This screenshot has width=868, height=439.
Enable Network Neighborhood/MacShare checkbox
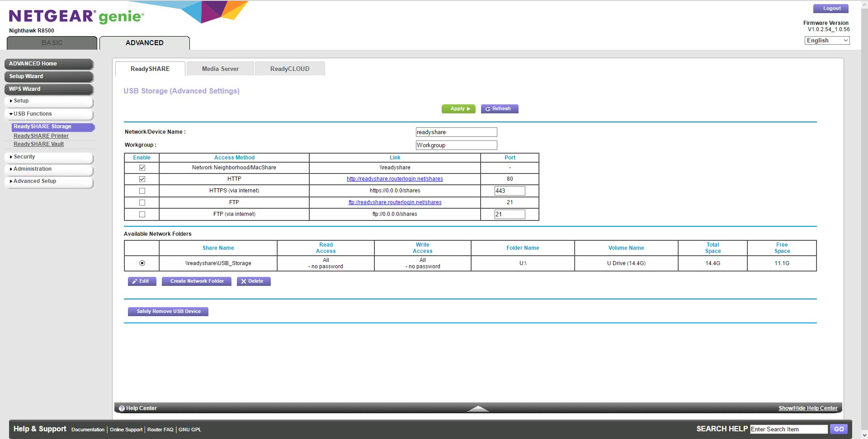coord(142,168)
